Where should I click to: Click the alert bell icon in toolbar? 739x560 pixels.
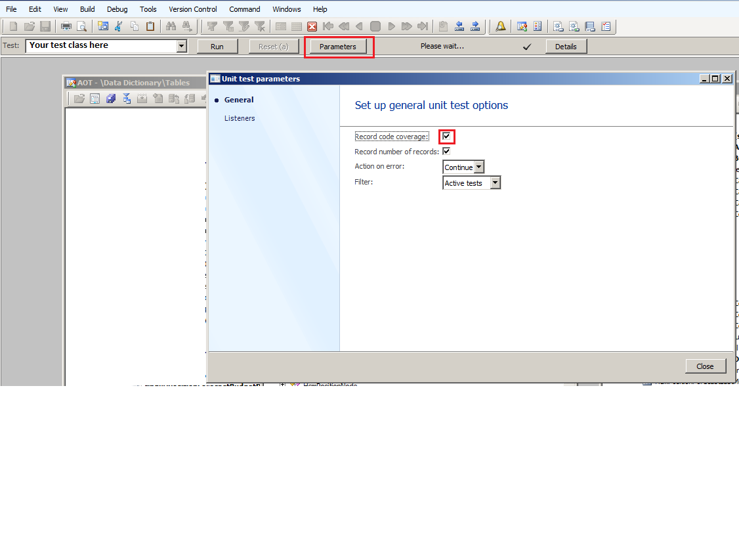point(501,26)
